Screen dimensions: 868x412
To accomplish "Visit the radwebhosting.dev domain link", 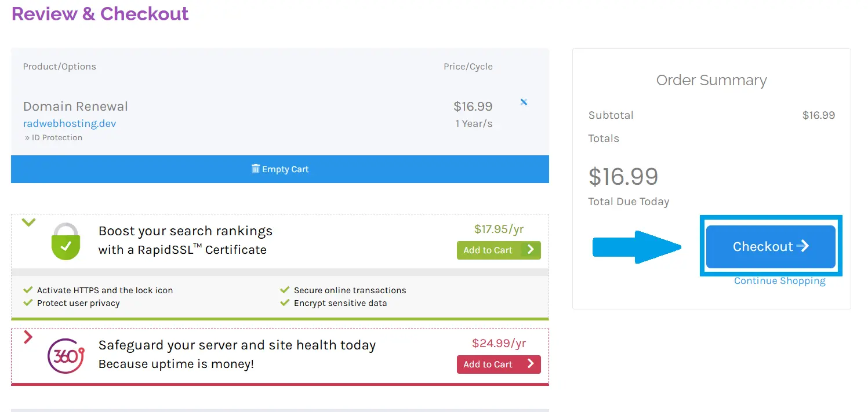I will click(x=70, y=123).
